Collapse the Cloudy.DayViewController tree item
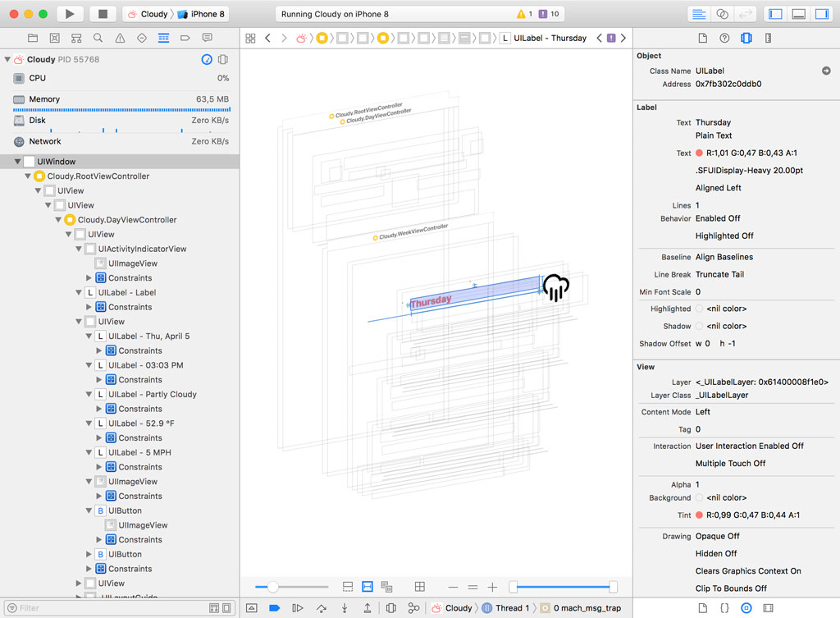 click(x=57, y=219)
